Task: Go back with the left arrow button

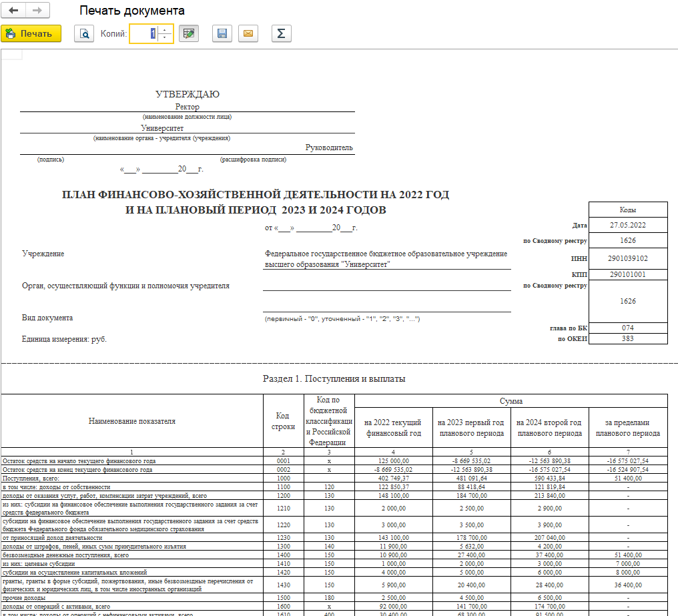Action: pyautogui.click(x=13, y=11)
